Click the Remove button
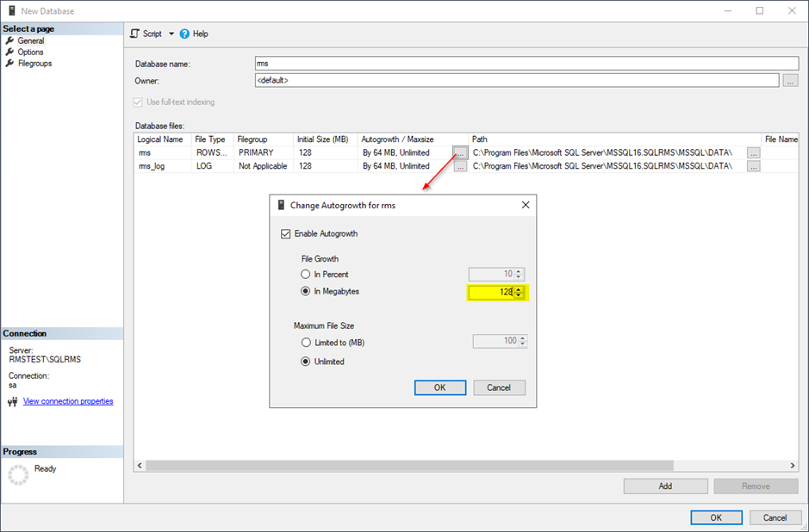This screenshot has width=809, height=532. coord(756,486)
